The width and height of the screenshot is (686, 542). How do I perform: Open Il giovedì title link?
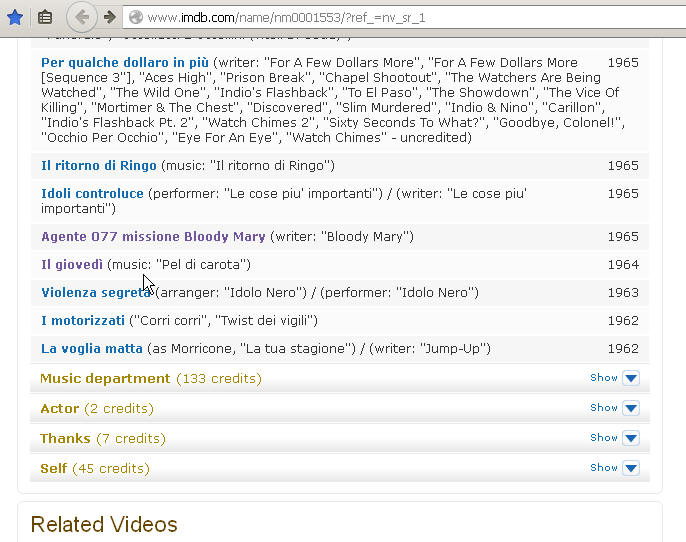coord(72,265)
